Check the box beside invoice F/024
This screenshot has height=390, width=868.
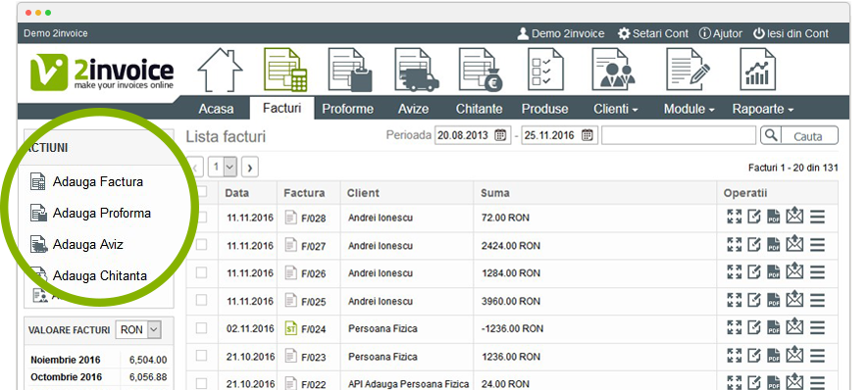(201, 327)
